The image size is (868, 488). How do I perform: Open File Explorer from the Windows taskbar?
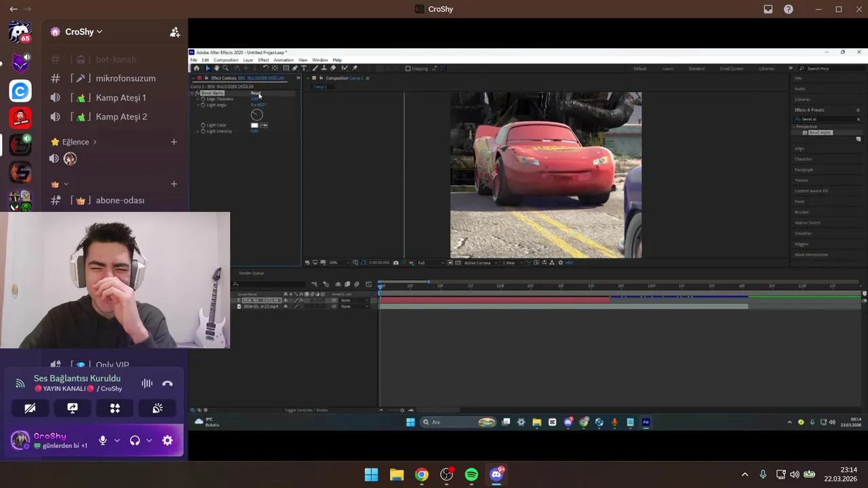click(x=397, y=474)
